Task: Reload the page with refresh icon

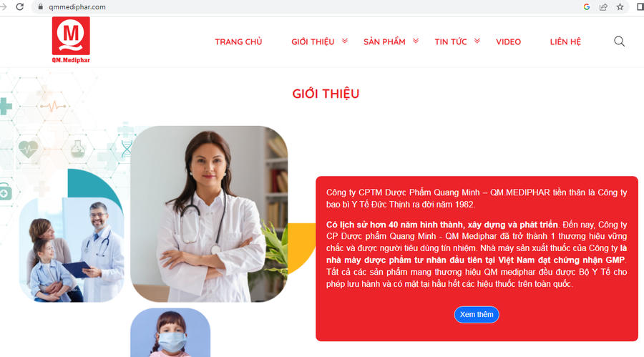Action: [x=20, y=6]
